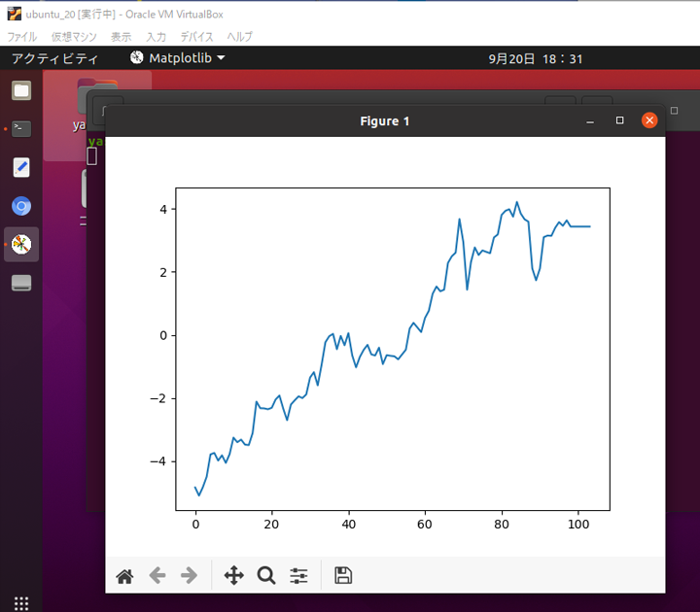Go forward to next plot view
The image size is (700, 612).
coord(189,575)
